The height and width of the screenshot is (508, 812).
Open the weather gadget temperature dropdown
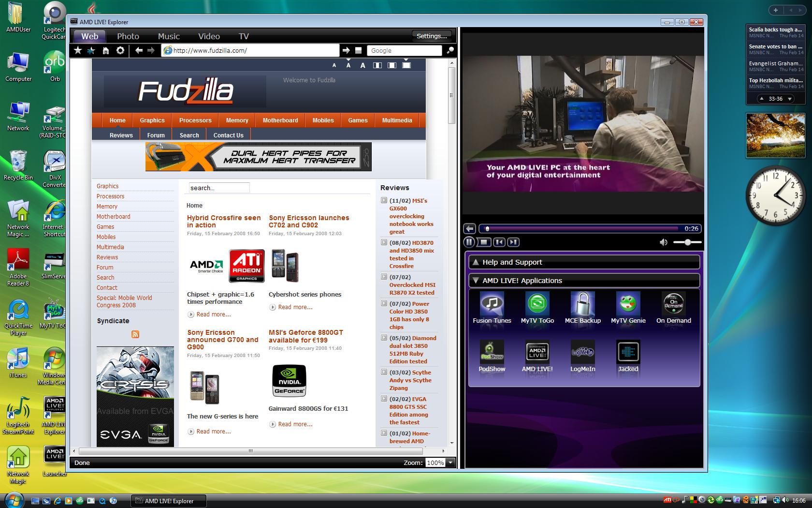[x=790, y=99]
